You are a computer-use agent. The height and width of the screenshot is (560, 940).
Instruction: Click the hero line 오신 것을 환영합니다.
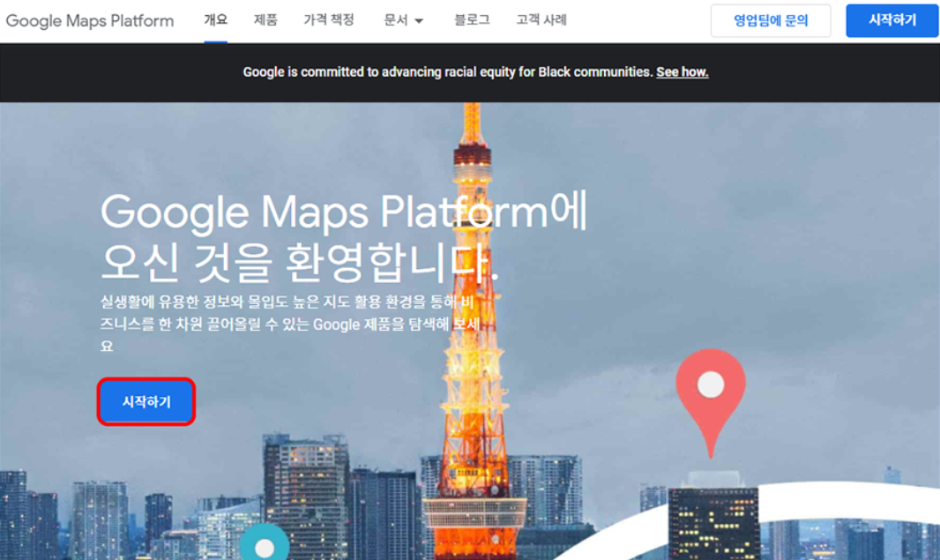[x=299, y=263]
